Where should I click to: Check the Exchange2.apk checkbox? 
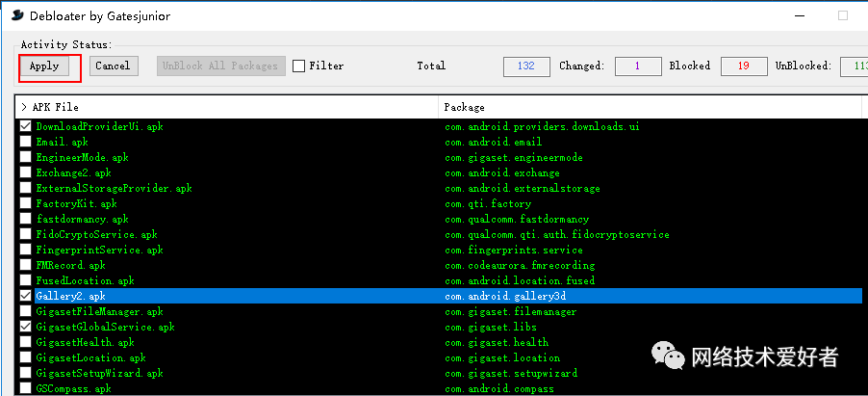click(x=25, y=173)
